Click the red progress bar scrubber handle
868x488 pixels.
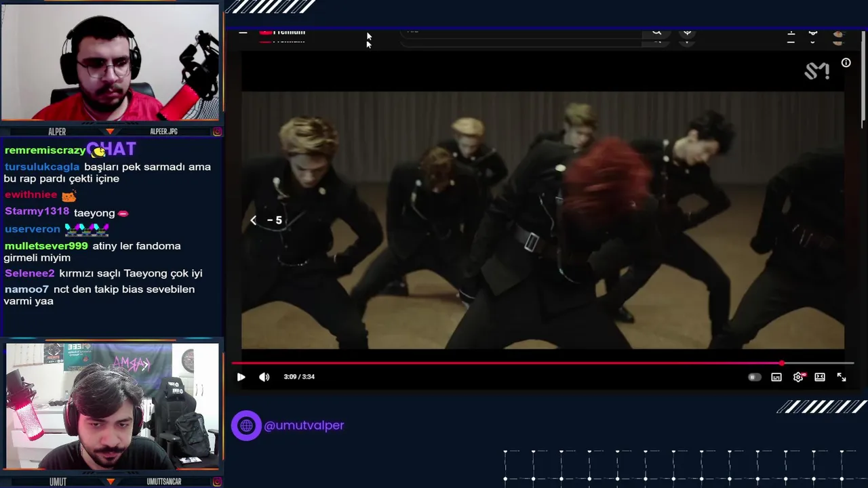tap(782, 363)
